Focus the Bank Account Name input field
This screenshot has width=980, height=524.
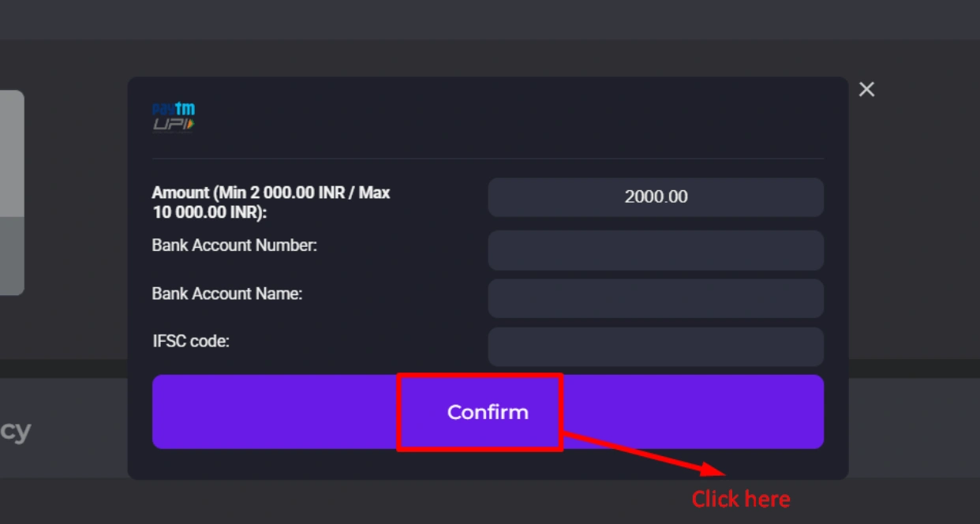point(656,298)
